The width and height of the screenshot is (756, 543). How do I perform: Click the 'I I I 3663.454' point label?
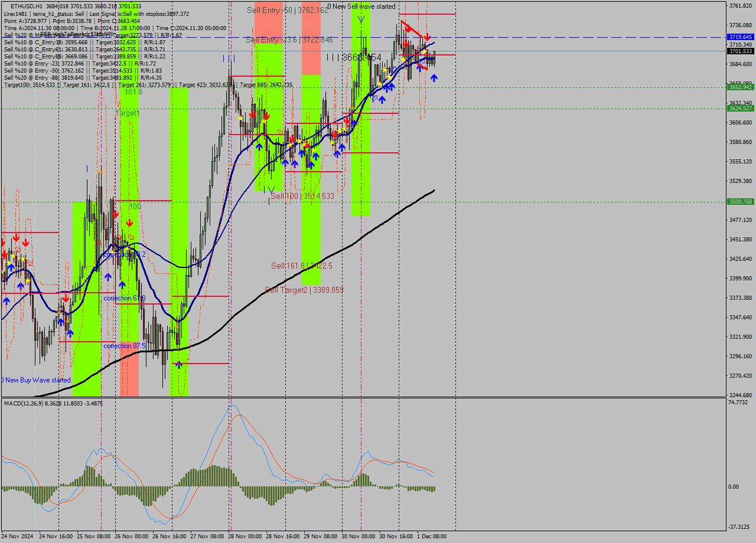(354, 57)
